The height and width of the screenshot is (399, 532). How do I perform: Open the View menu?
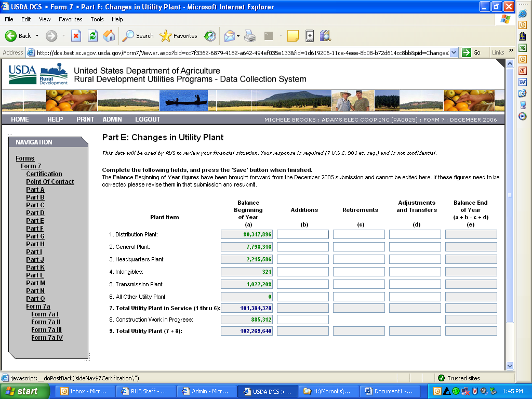45,19
